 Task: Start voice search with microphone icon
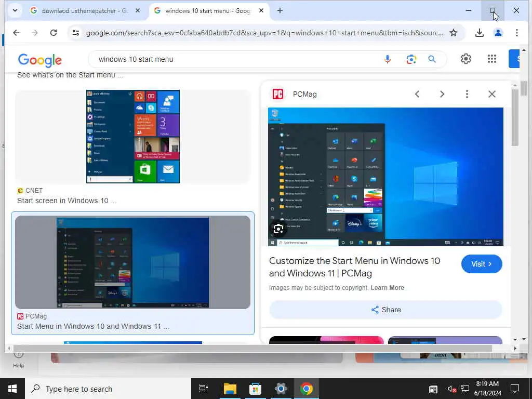pos(388,59)
